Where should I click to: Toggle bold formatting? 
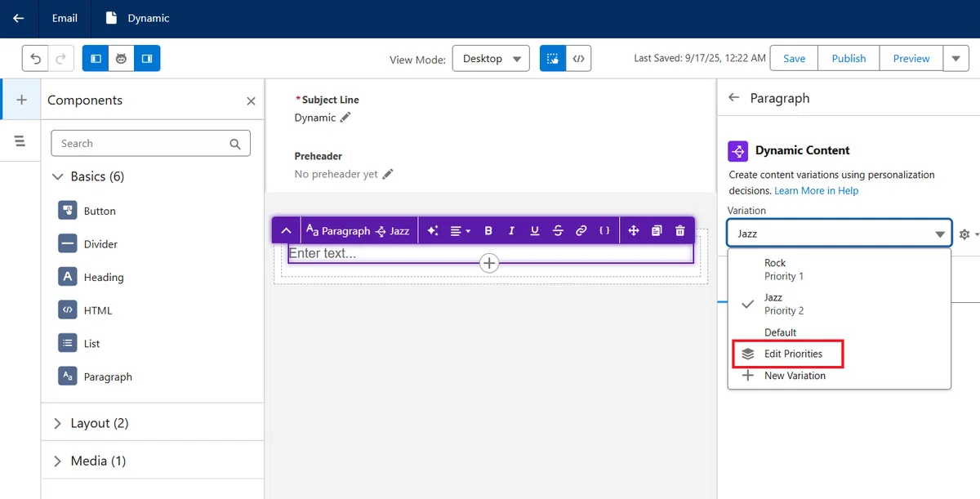coord(488,231)
